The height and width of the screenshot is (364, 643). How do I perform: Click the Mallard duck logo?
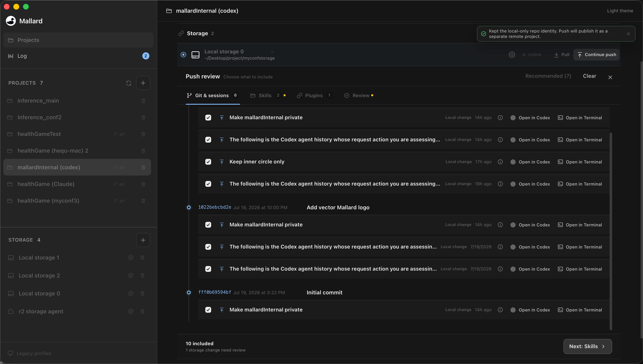11,21
